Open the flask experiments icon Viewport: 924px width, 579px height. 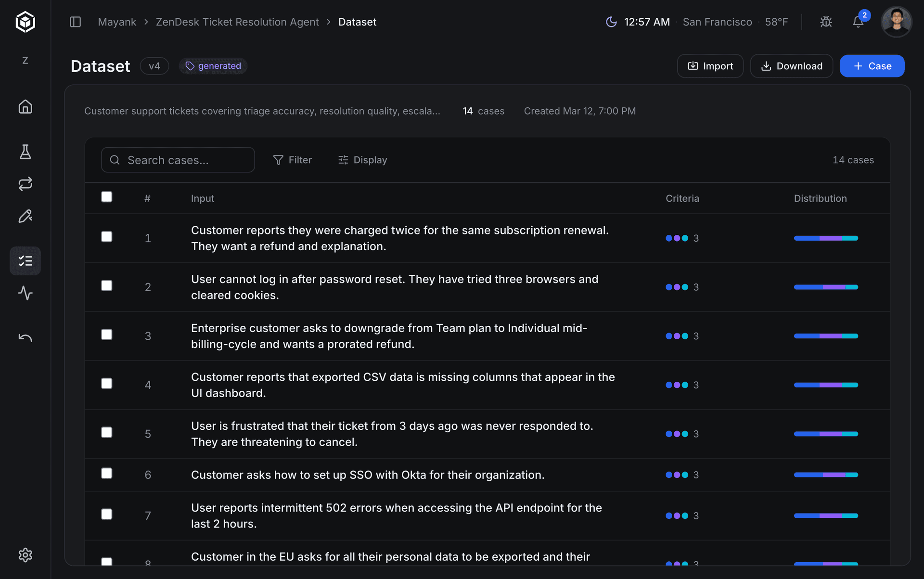25,152
